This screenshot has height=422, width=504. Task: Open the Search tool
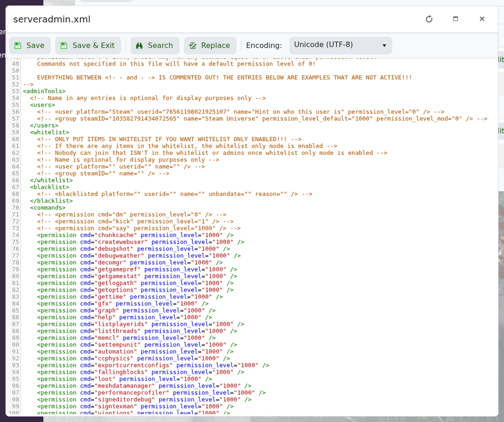click(x=155, y=46)
